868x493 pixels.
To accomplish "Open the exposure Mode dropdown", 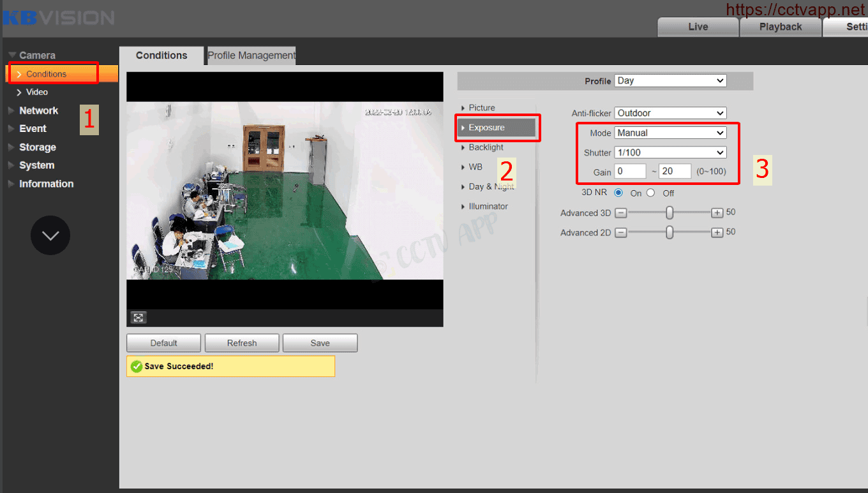I will coord(670,133).
